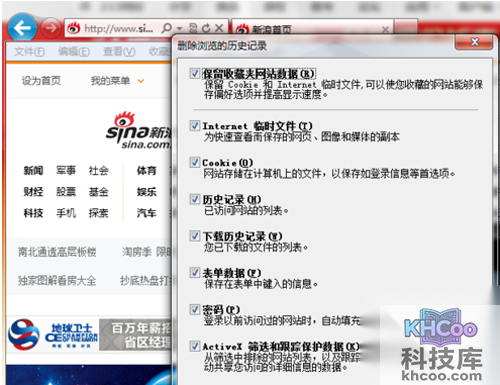
Task: Open the 股票 link
Action: 66,192
